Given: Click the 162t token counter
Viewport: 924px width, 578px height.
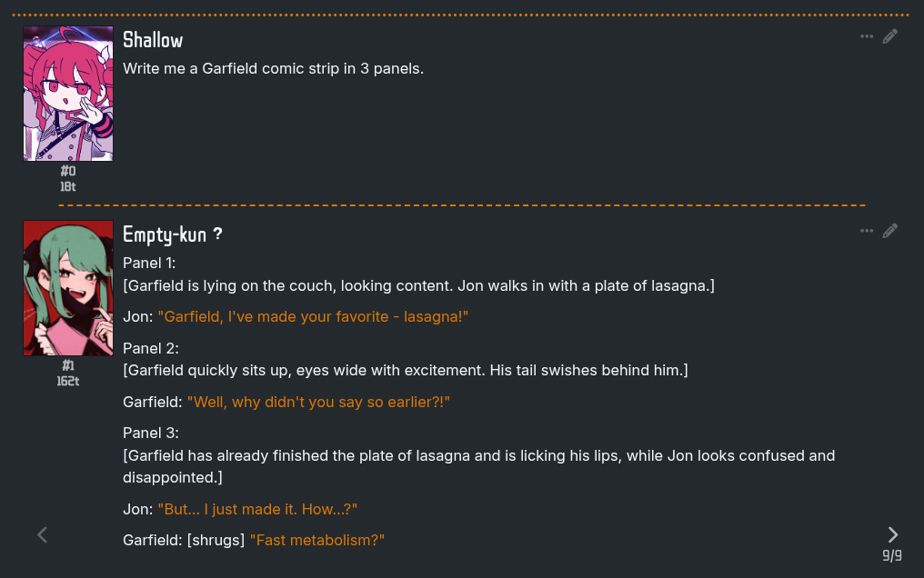Looking at the screenshot, I should [x=68, y=382].
